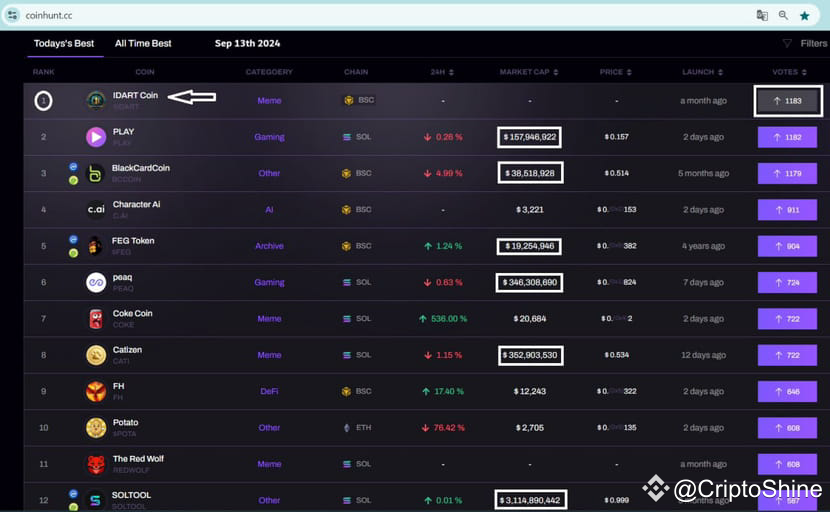The height and width of the screenshot is (512, 830).
Task: Toggle the bookmark star icon
Action: pyautogui.click(x=805, y=15)
